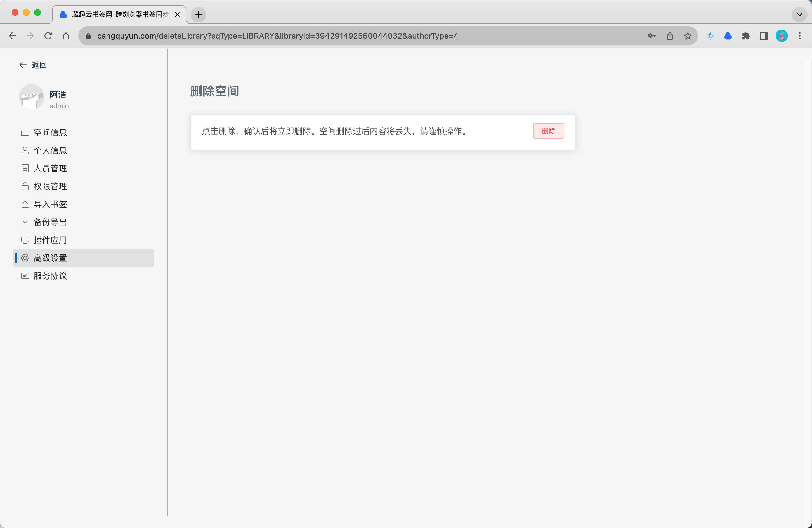Bookmark page with the star icon
The width and height of the screenshot is (812, 528).
(x=688, y=36)
